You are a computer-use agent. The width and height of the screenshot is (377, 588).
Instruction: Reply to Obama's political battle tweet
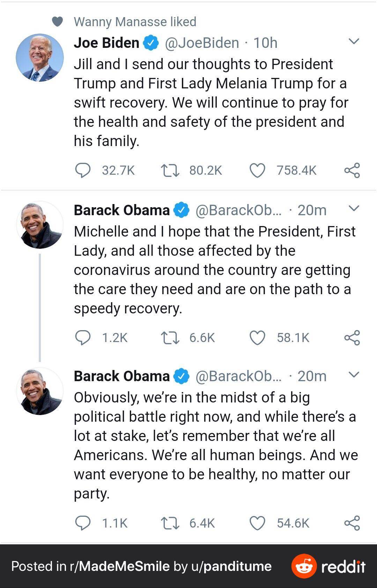[83, 523]
